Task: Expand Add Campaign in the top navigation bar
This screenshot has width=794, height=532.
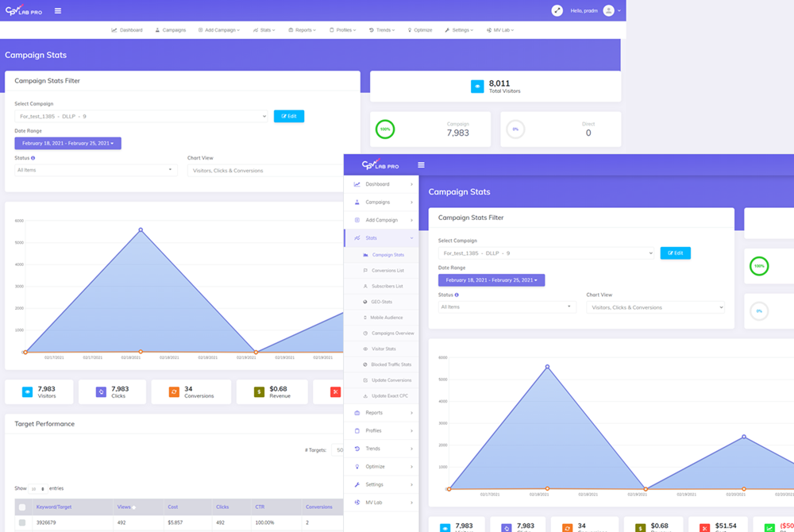Action: [x=219, y=30]
